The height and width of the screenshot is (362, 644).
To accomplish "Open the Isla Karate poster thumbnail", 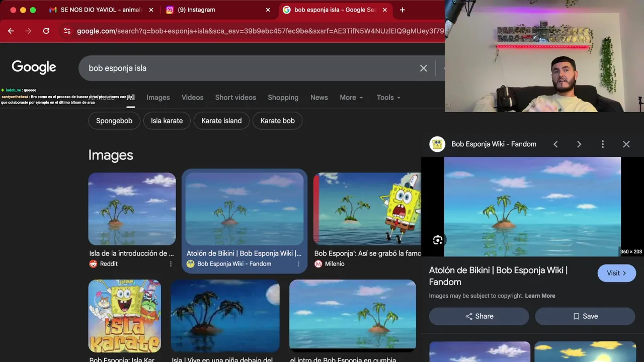I will tap(125, 316).
